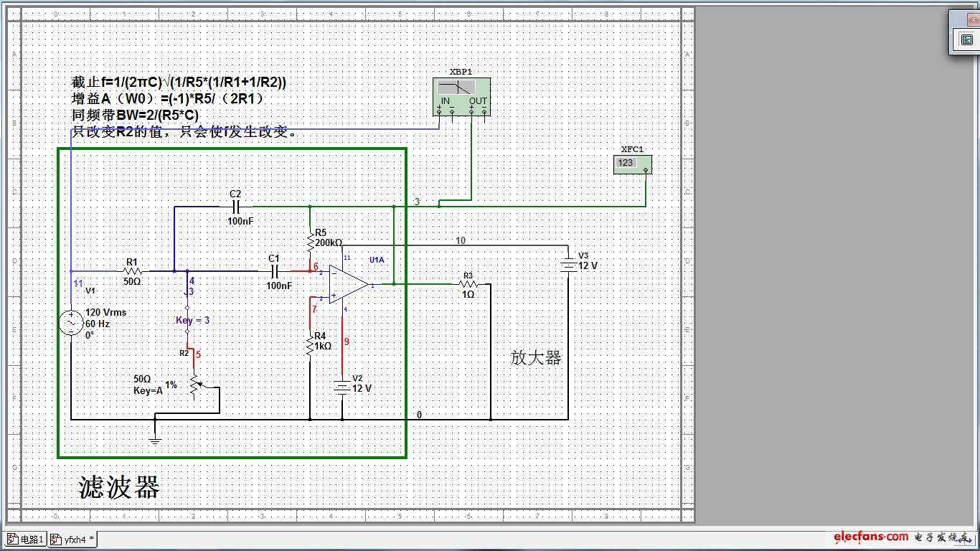The image size is (980, 551).
Task: Select the U1A op-amp triangle
Action: (348, 284)
